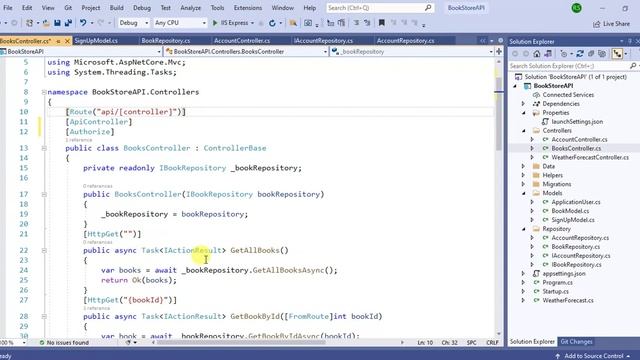Open the File menu

pyautogui.click(x=8, y=8)
